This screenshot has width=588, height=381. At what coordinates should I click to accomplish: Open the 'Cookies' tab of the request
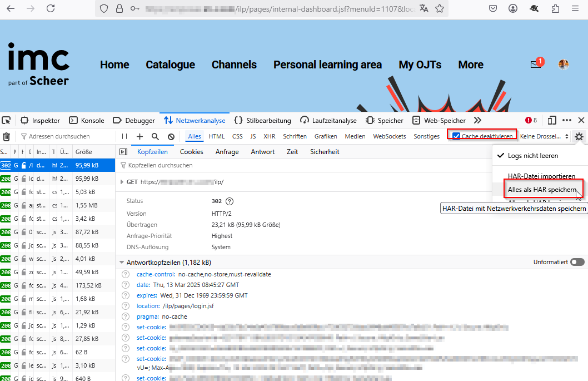(191, 151)
